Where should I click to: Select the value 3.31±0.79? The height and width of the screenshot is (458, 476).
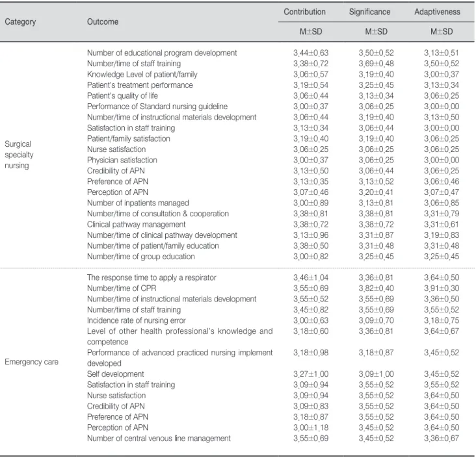click(x=442, y=214)
